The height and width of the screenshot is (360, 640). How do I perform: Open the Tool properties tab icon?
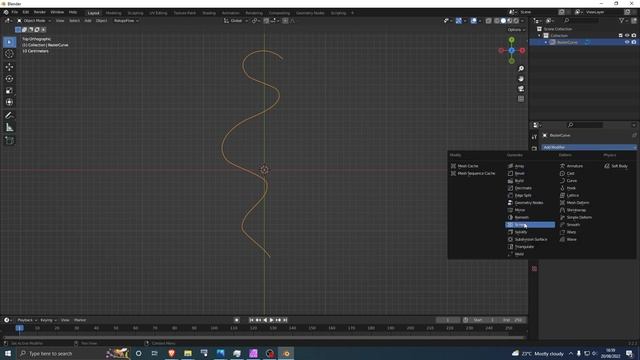[x=534, y=137]
